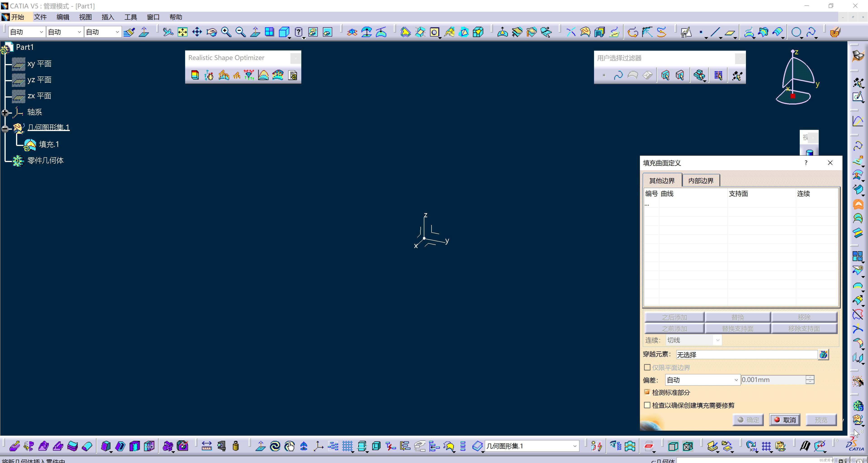868x463 pixels.
Task: Select the Pan view tool
Action: (197, 32)
